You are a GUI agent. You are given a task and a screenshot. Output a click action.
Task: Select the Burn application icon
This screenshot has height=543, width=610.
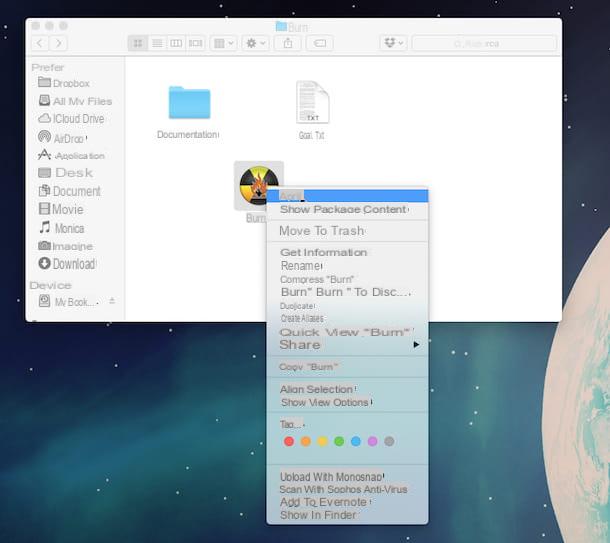click(258, 186)
